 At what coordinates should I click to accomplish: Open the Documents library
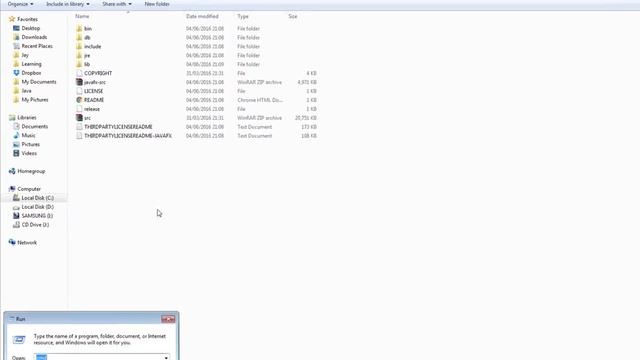click(x=35, y=127)
